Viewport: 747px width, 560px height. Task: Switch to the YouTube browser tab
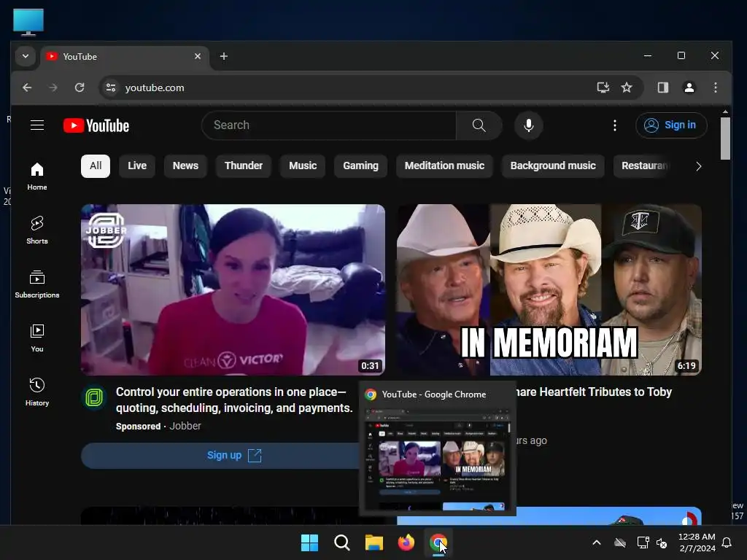124,57
